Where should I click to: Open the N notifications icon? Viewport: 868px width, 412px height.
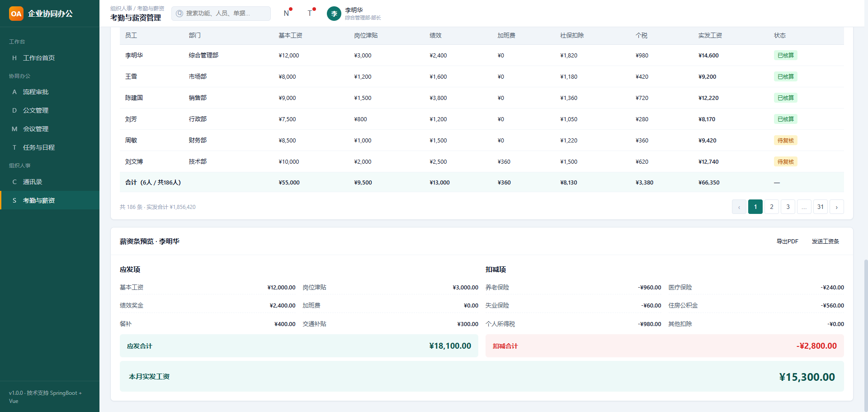pos(287,13)
